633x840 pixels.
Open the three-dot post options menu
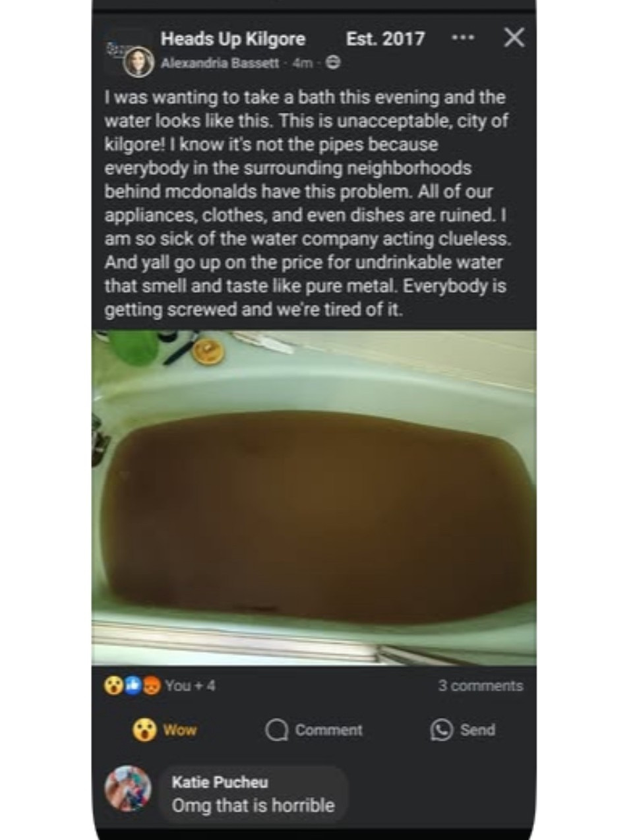463,38
